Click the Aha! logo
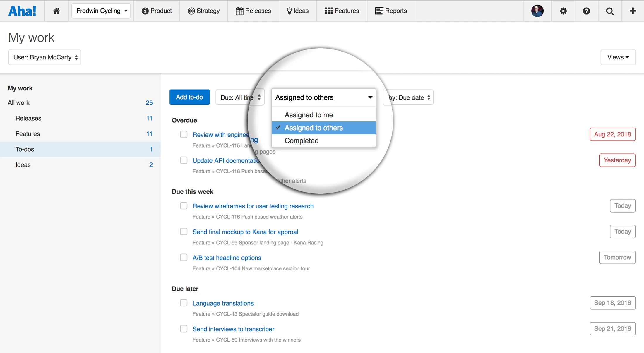The width and height of the screenshot is (644, 353). 22,11
